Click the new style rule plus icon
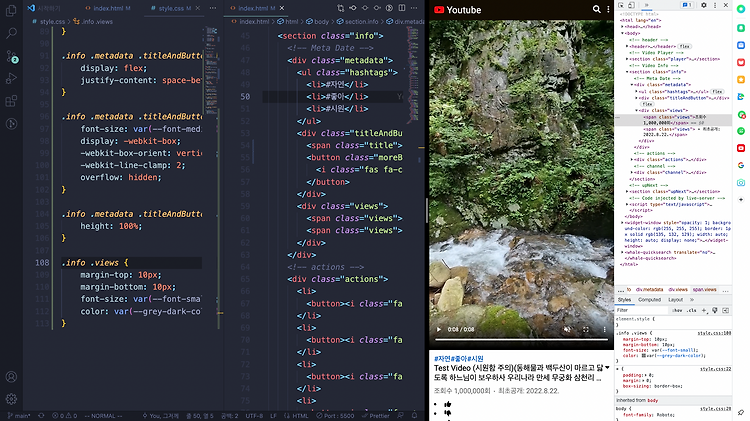The width and height of the screenshot is (750, 421). pyautogui.click(x=704, y=310)
